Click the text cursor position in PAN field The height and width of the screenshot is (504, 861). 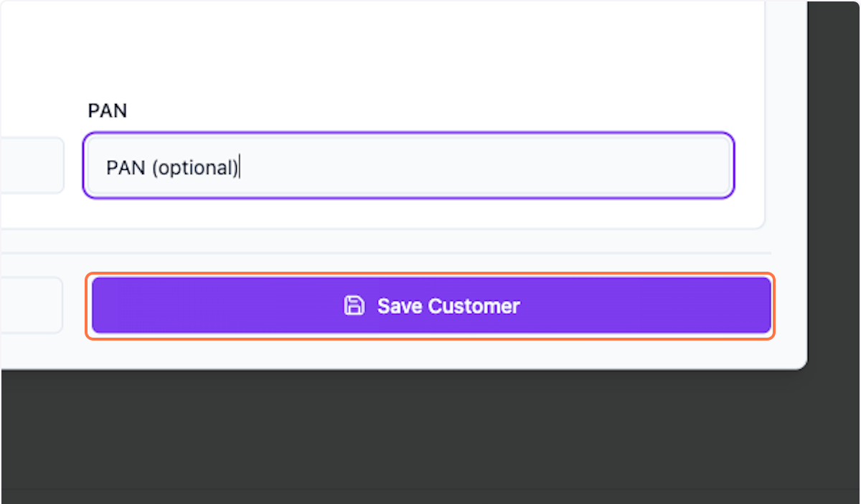[x=241, y=167]
